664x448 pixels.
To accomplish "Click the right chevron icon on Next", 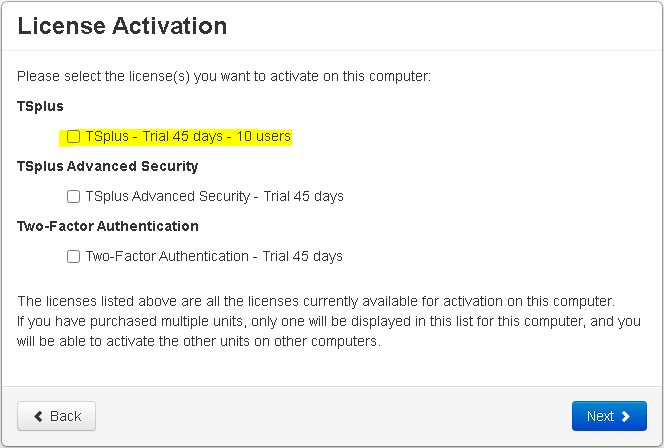I will click(626, 416).
